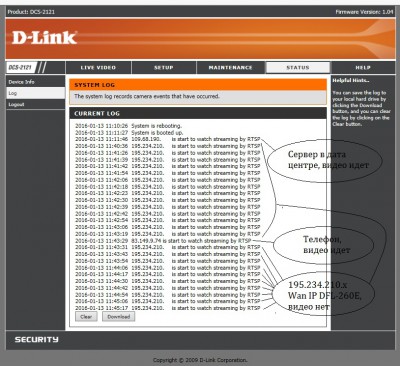Click the Helpful Hints heading

(350, 80)
